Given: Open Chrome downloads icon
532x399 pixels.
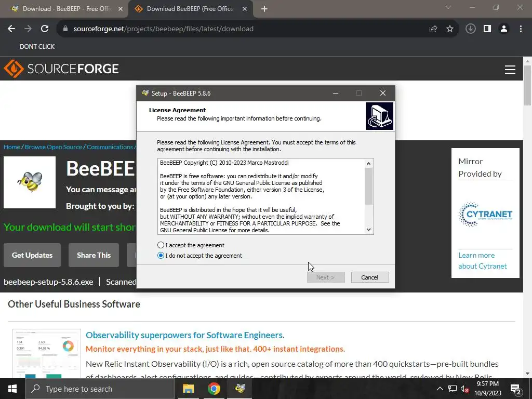Looking at the screenshot, I should tap(470, 29).
